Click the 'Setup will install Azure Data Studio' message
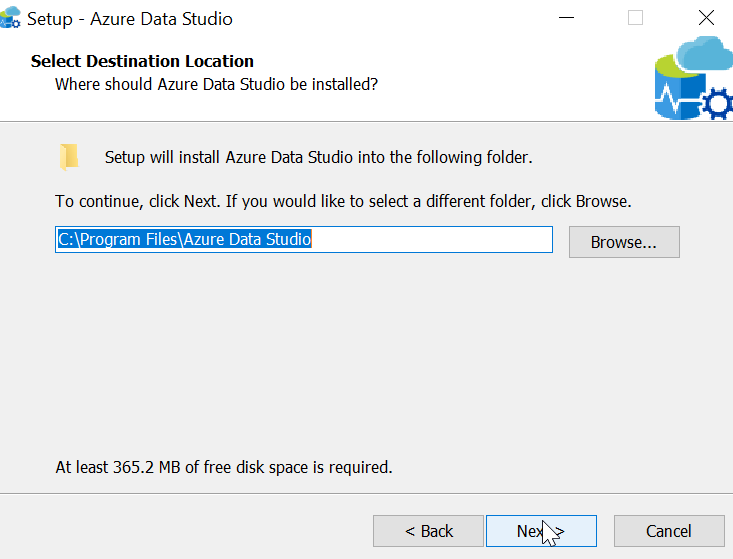 click(x=318, y=157)
